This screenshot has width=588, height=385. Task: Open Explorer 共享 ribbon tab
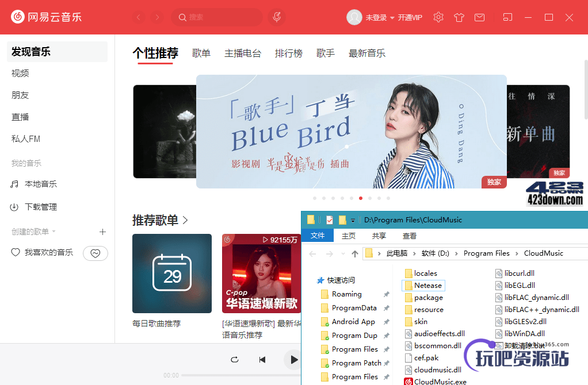(379, 236)
